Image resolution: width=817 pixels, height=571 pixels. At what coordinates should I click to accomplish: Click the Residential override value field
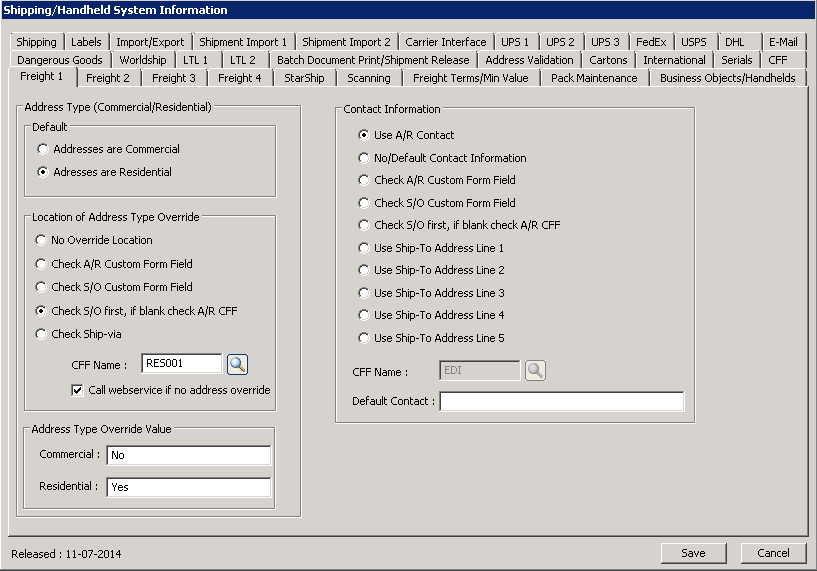[x=188, y=487]
